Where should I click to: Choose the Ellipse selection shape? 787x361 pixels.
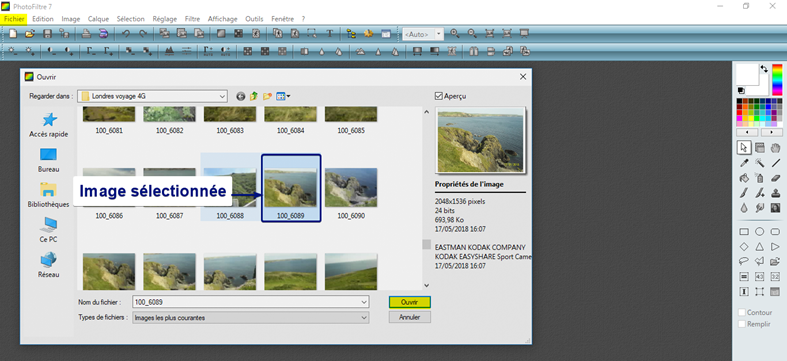tap(760, 232)
